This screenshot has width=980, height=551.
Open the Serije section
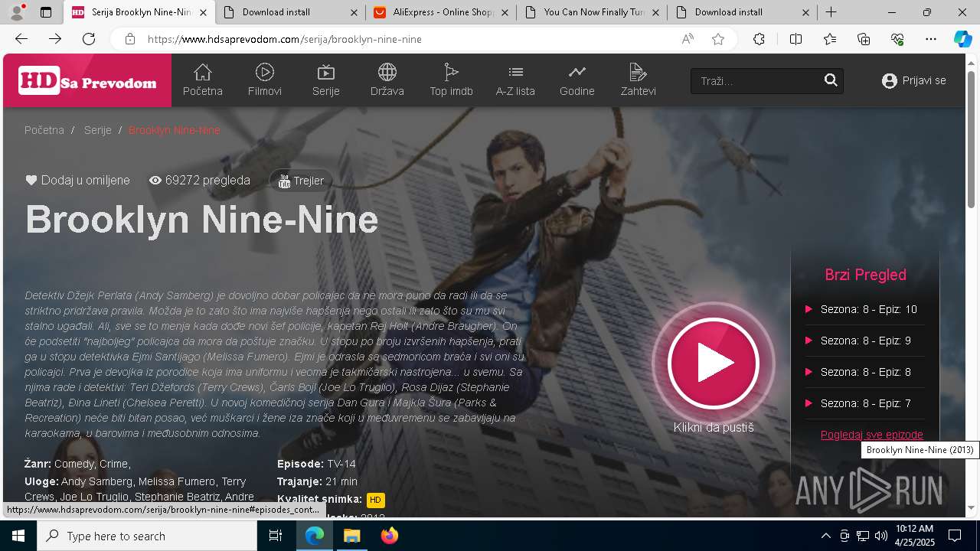[326, 80]
